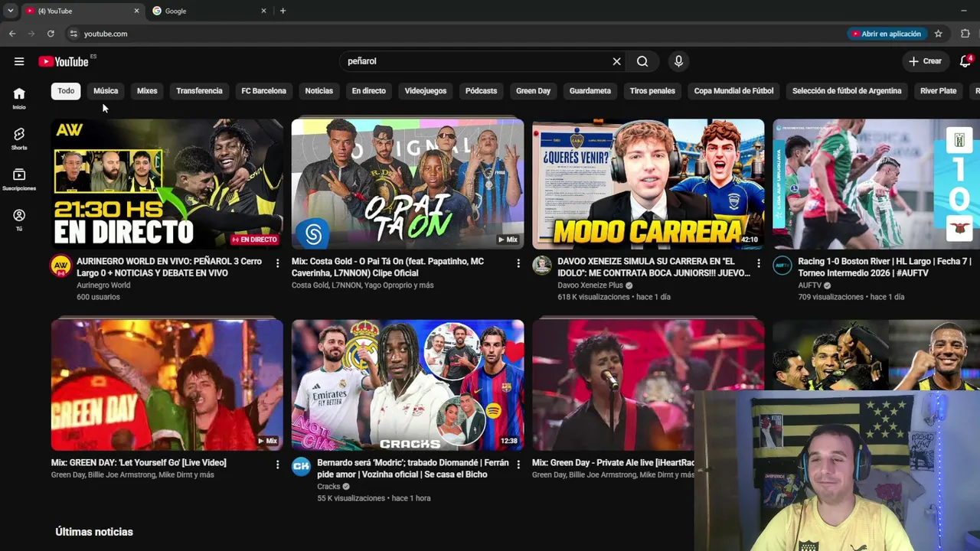The width and height of the screenshot is (980, 551).
Task: Open options menu for Bernardo será 'Modric' video
Action: point(518,465)
